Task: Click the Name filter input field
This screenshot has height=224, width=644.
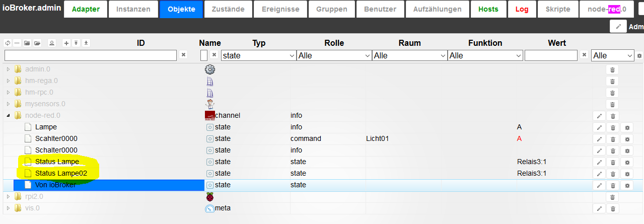Action: [204, 55]
